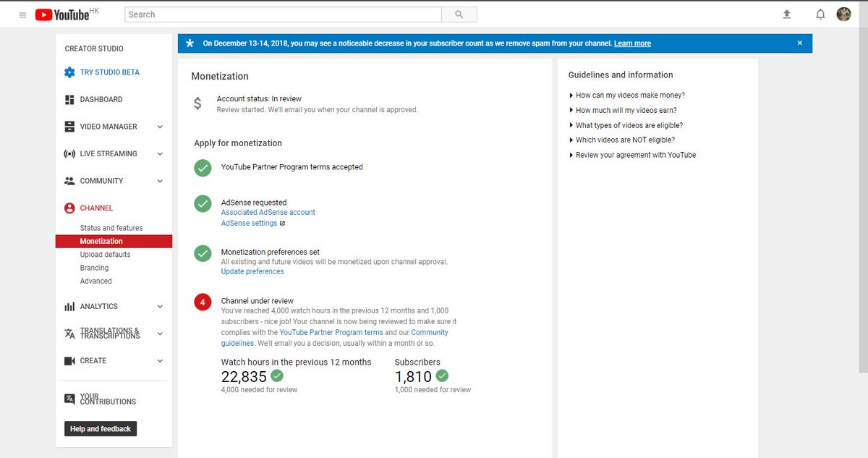
Task: Click the Your Contributions icon
Action: point(69,399)
